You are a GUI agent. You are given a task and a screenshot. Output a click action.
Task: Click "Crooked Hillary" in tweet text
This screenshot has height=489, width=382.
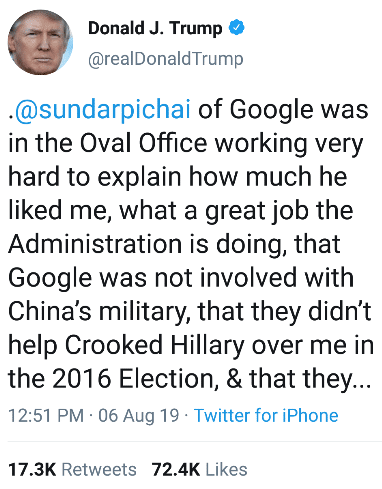point(155,345)
